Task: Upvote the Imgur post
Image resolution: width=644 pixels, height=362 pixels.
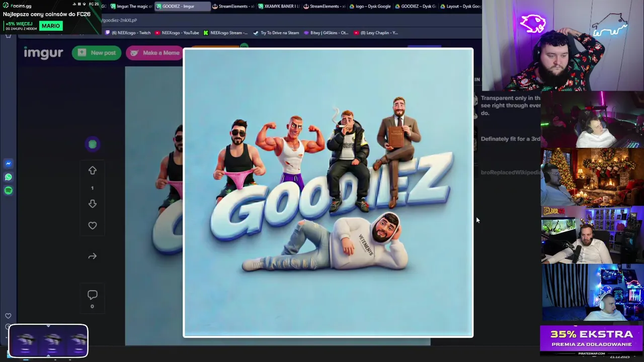Action: point(93,171)
